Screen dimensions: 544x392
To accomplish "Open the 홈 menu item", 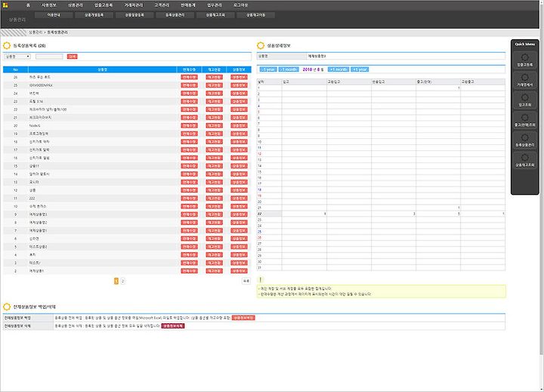I will tap(28, 5).
